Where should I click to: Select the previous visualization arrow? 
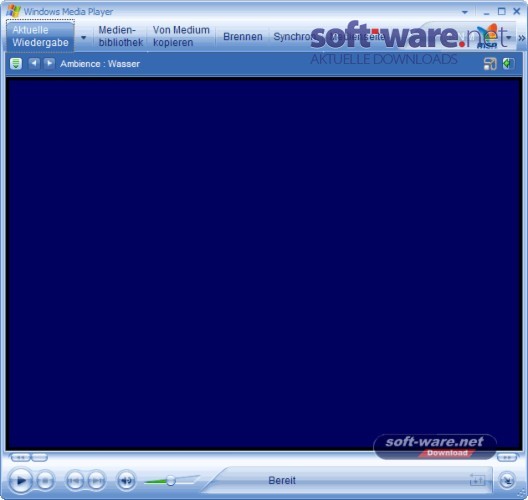(x=34, y=63)
